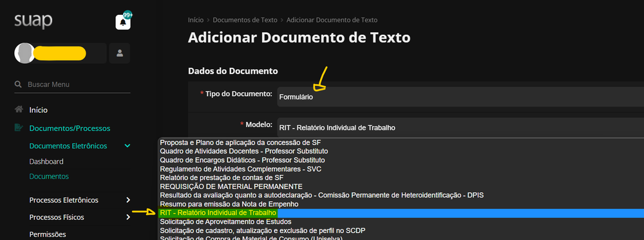Screen dimensions: 644x240
Task: Click the Processos Físicos menu label
Action: coord(57,217)
